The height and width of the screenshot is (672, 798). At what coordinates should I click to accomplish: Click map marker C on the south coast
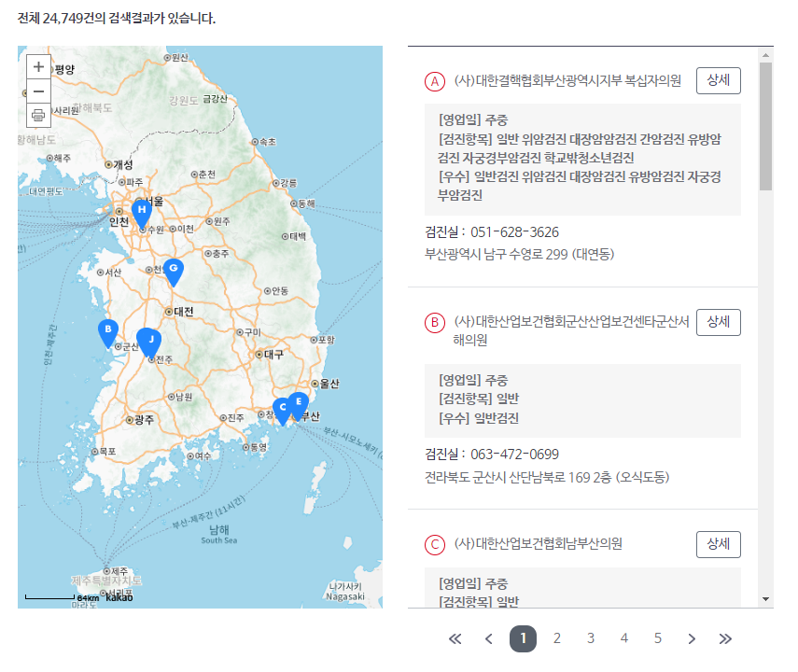tap(281, 409)
